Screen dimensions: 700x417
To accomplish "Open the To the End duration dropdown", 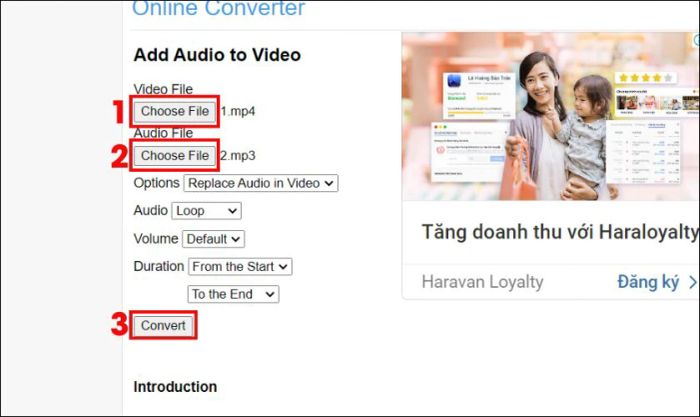I will (x=233, y=294).
